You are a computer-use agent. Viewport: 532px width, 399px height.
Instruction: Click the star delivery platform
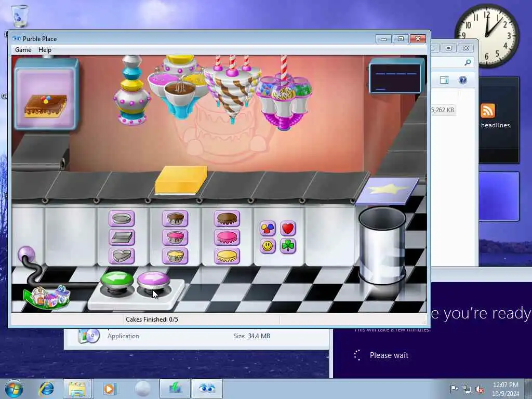point(387,191)
